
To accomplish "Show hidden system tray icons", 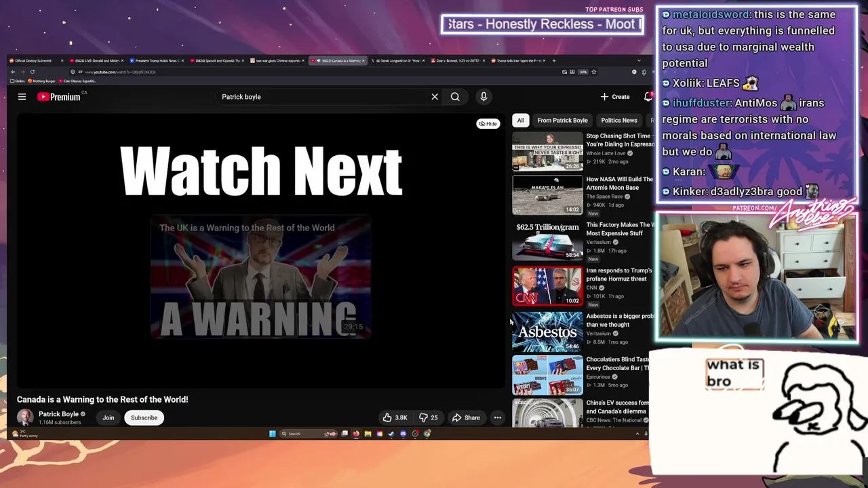I will (x=637, y=434).
